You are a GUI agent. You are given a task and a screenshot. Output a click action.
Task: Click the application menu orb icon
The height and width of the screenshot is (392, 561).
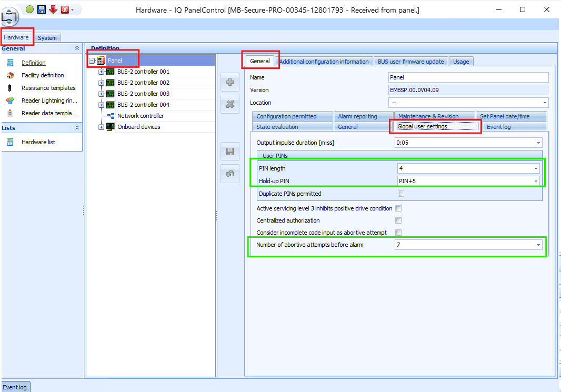pos(9,16)
